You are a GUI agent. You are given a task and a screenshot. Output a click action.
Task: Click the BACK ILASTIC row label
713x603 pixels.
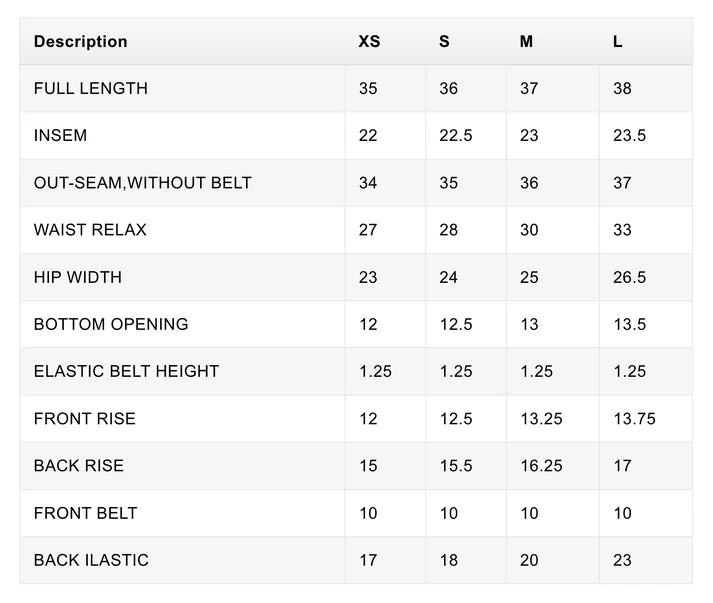[91, 560]
